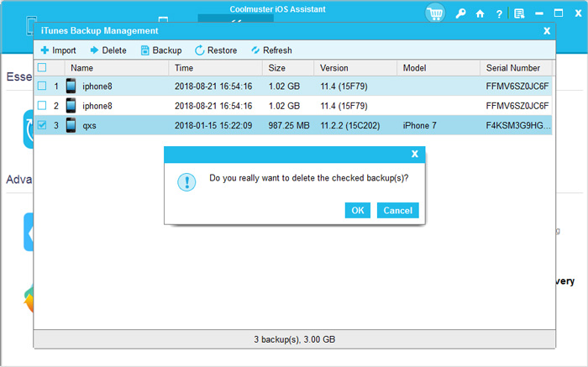The image size is (588, 367).
Task: Click 2018-01-15 15:22:09 time cell
Action: [213, 126]
